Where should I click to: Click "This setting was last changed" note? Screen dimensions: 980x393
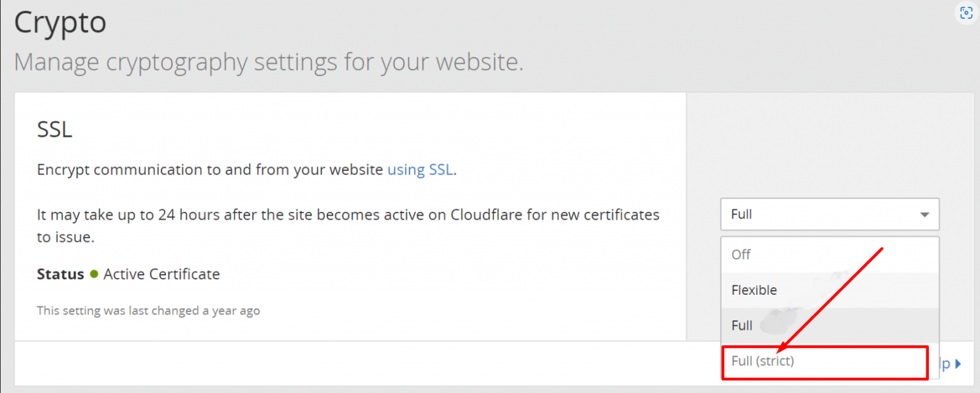pyautogui.click(x=148, y=311)
